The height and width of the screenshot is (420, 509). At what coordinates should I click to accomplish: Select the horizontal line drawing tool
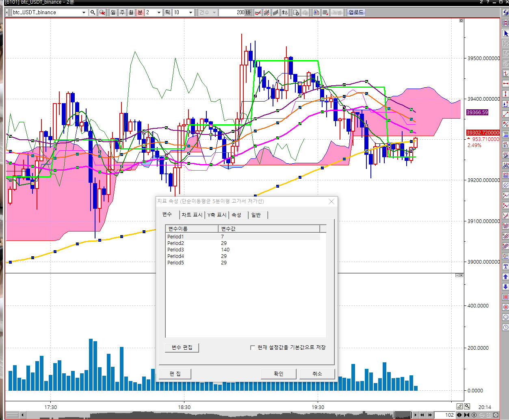click(505, 84)
